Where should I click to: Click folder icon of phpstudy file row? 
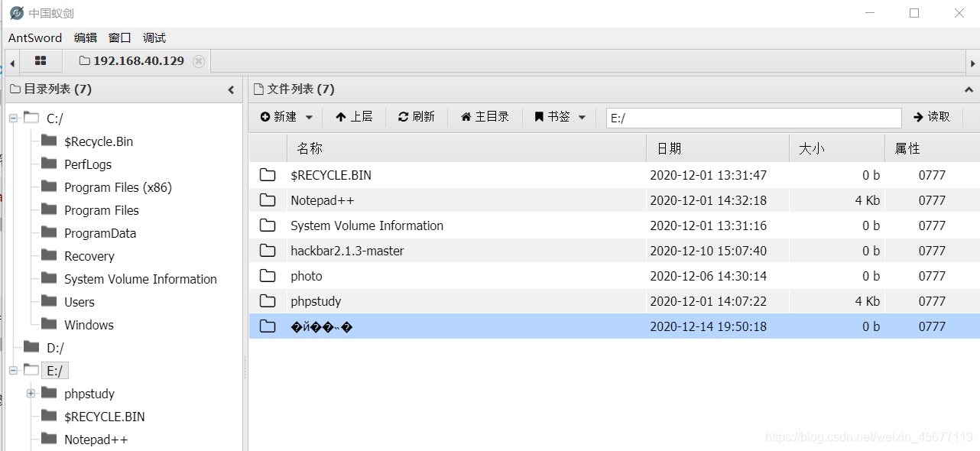point(268,301)
